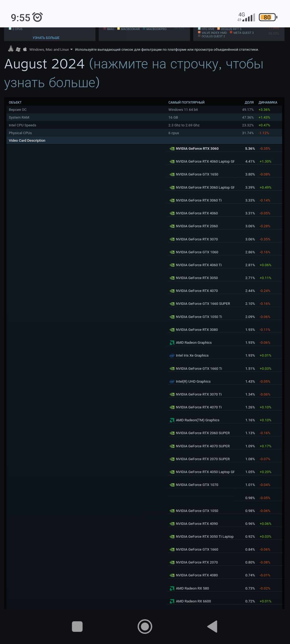The height and width of the screenshot is (644, 290).
Task: Tap the Android home circle button
Action: point(145,627)
